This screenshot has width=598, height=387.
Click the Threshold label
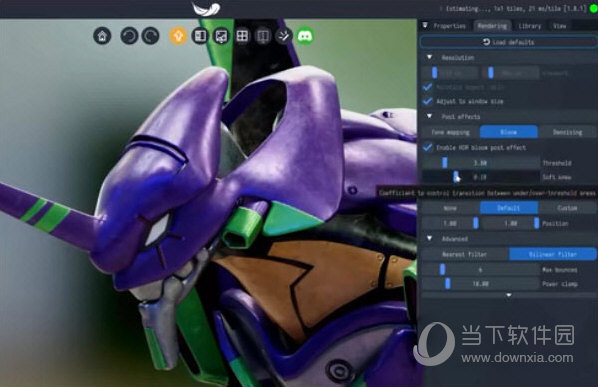pyautogui.click(x=557, y=163)
